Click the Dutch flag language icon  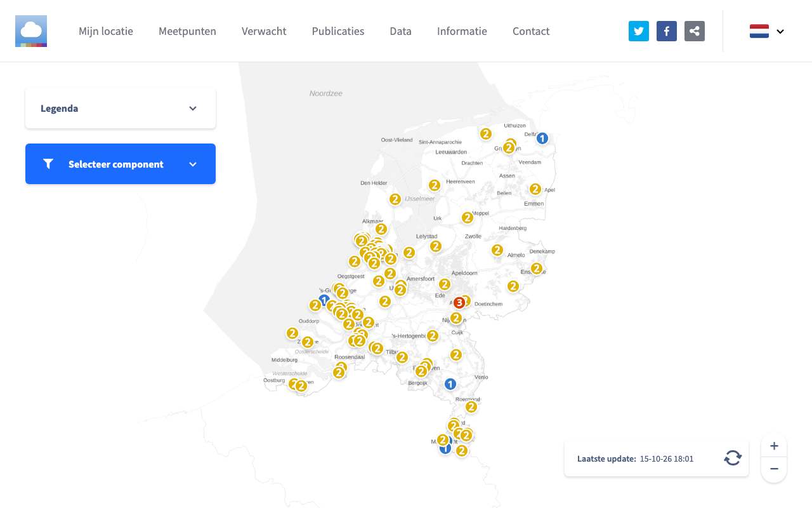(759, 31)
